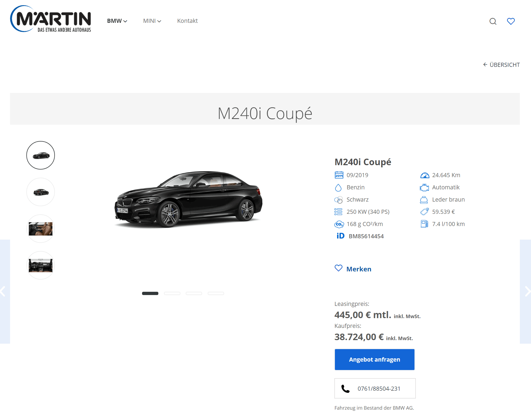Select the dashboard interior thumbnail

[40, 265]
